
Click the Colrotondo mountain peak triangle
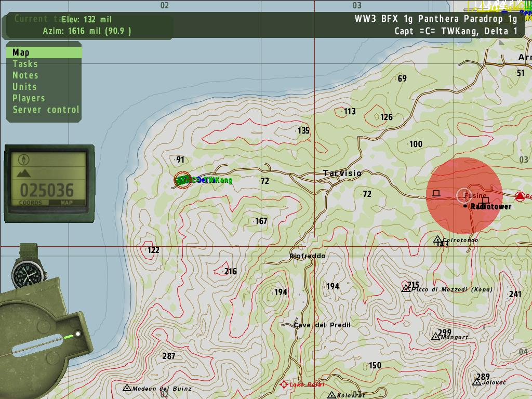coord(437,240)
